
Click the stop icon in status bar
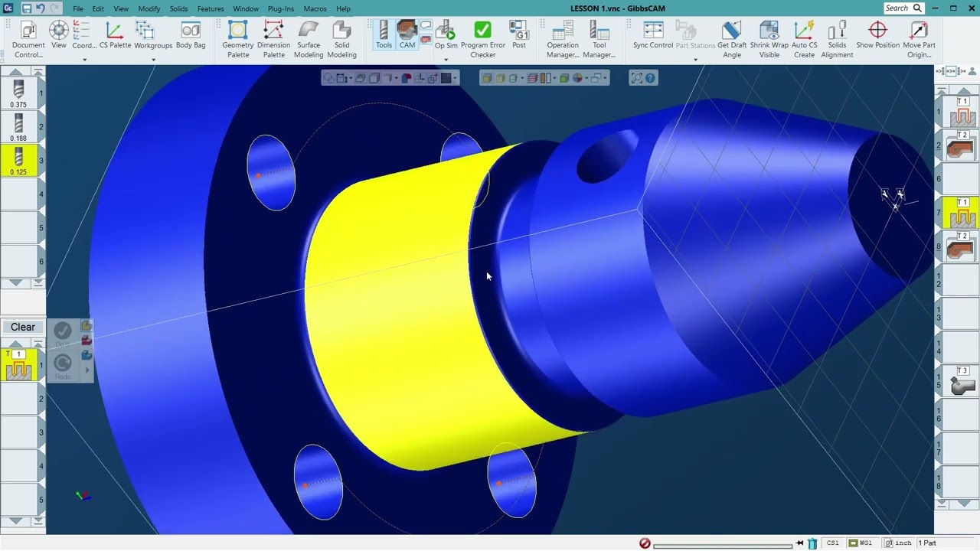[645, 543]
